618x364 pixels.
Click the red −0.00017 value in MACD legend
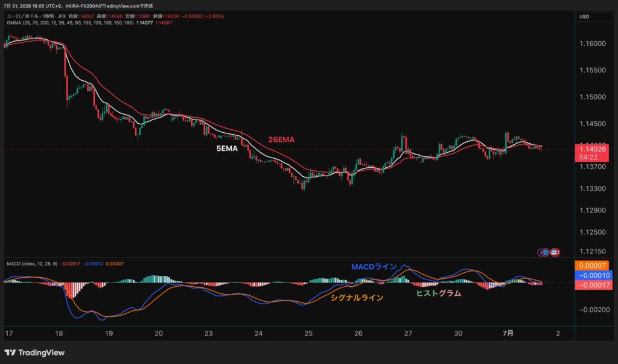(x=70, y=263)
